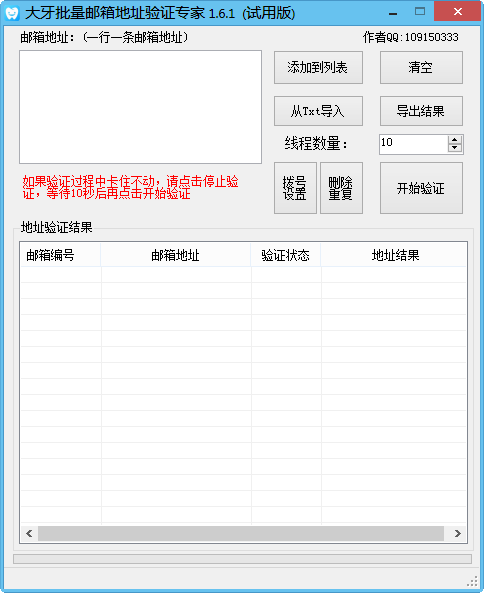Sort by 邮箱地址 column header
Screen dimensions: 484x593
[x=175, y=255]
